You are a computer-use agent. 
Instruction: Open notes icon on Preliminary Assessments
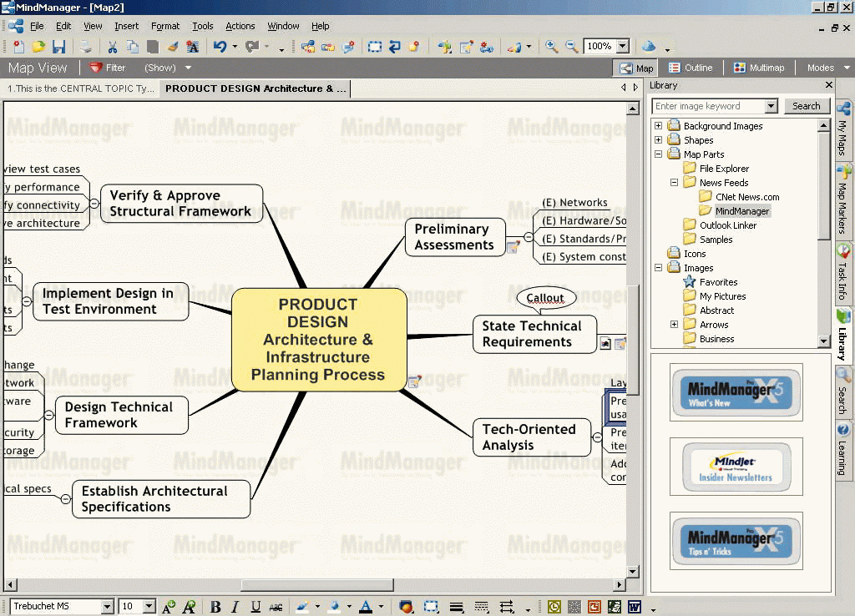[513, 248]
